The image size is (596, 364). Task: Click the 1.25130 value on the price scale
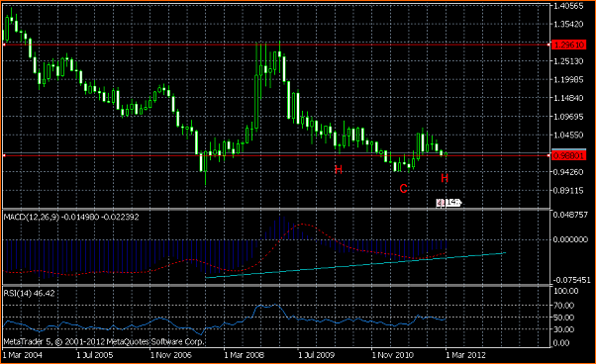click(568, 61)
